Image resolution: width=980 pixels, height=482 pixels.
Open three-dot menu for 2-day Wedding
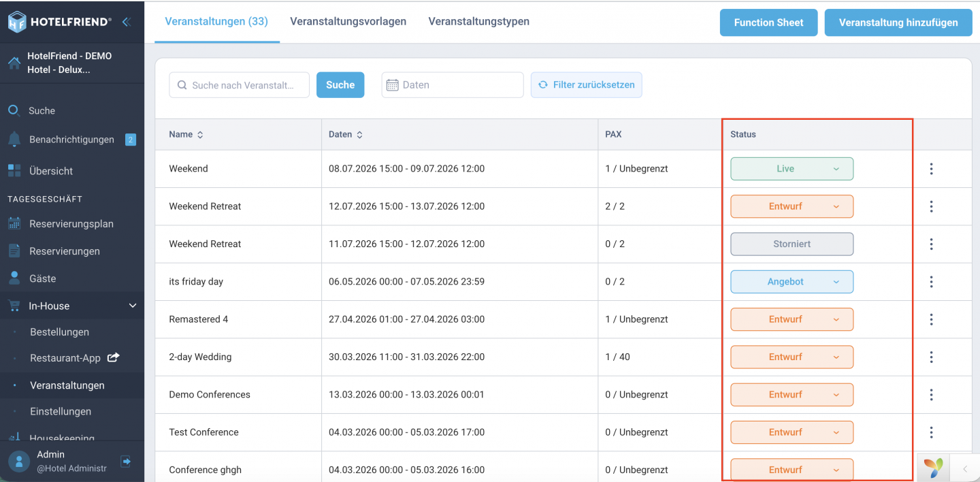pos(931,357)
